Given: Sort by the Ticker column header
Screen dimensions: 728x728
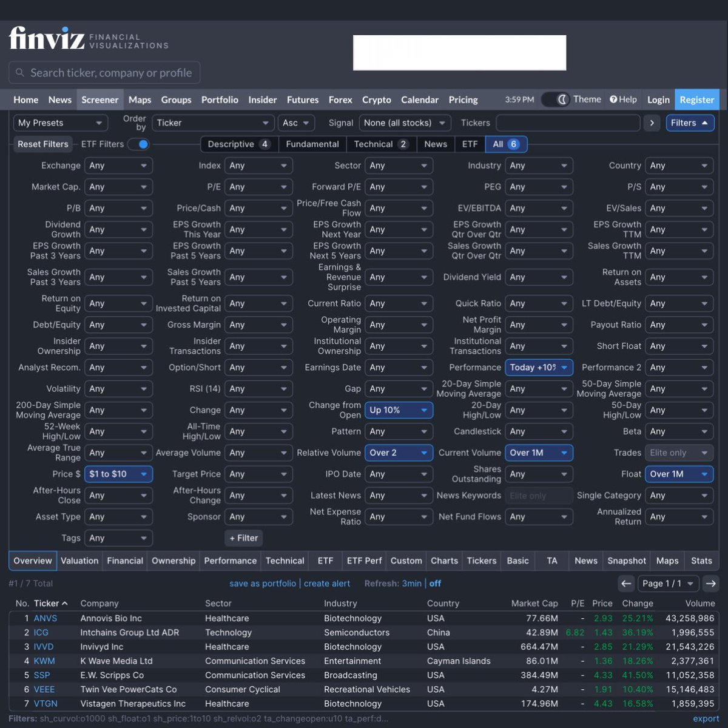Looking at the screenshot, I should click(x=50, y=604).
